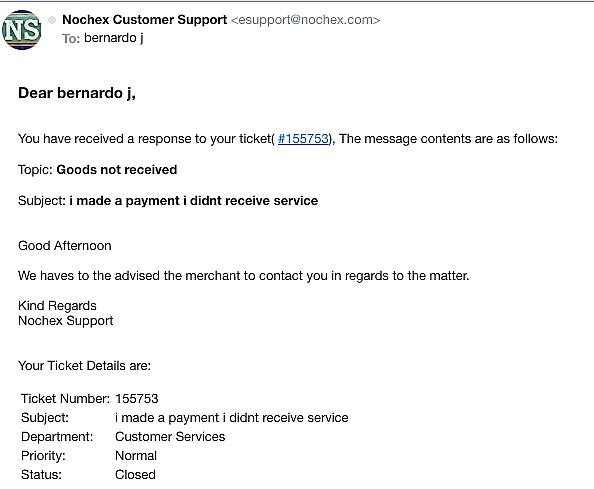
Task: Click the 'Goods not received' topic text
Action: point(117,169)
